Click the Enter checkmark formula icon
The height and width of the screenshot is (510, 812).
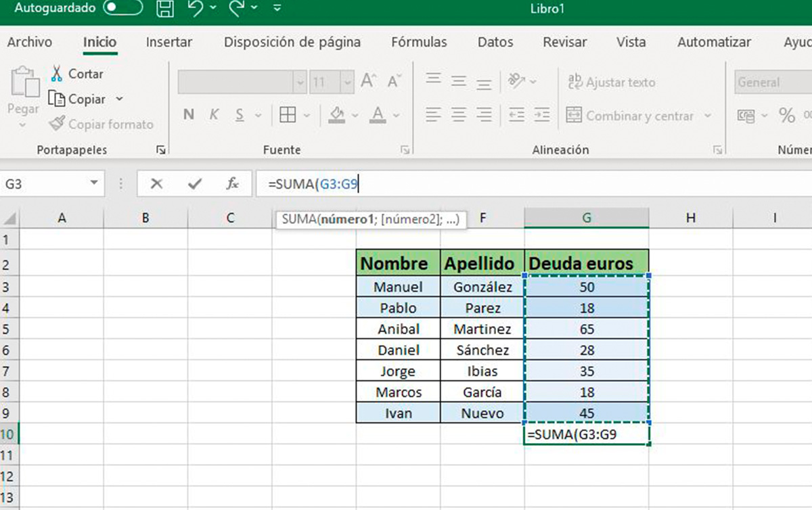195,184
